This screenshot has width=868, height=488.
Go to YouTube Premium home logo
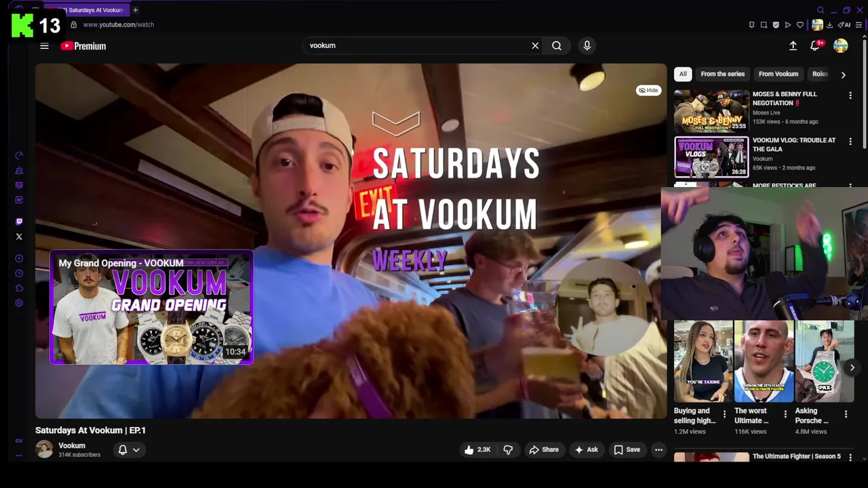click(83, 46)
